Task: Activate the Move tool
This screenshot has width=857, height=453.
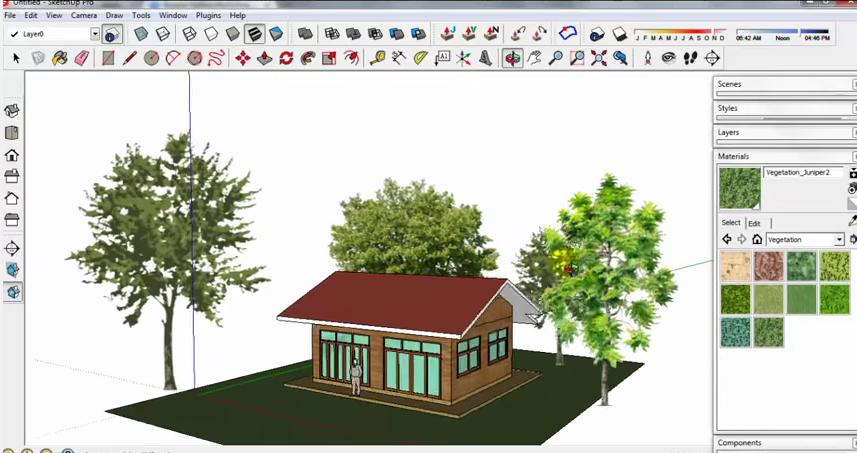Action: [x=243, y=58]
